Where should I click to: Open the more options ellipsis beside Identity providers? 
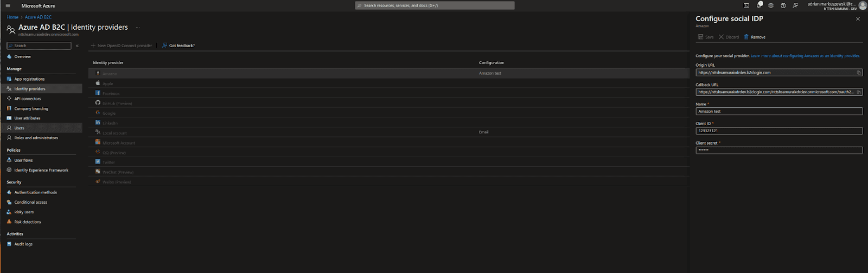point(138,27)
